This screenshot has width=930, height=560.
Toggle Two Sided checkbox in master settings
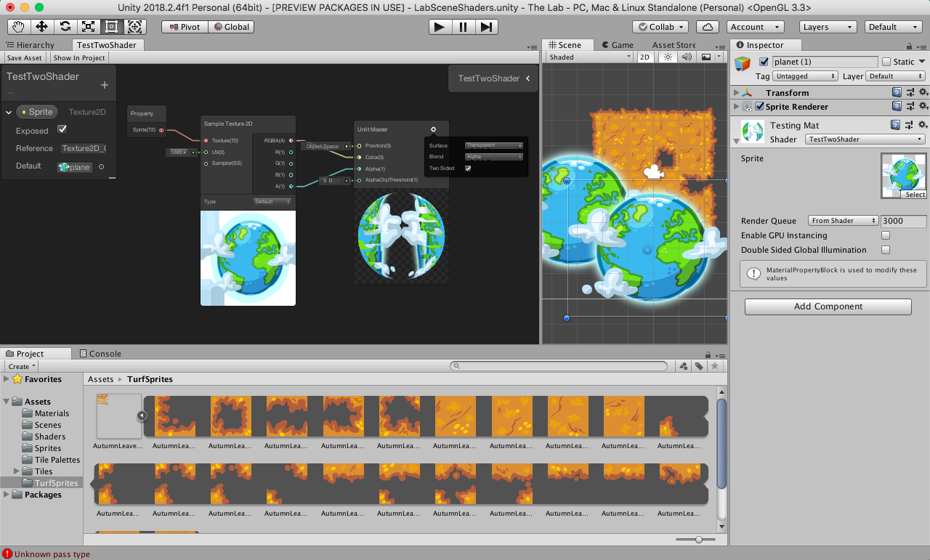point(468,169)
